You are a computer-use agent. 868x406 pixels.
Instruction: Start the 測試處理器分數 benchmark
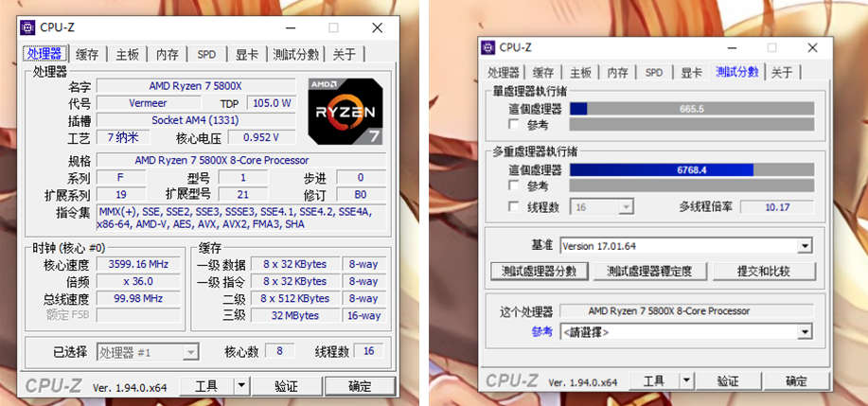[x=540, y=271]
